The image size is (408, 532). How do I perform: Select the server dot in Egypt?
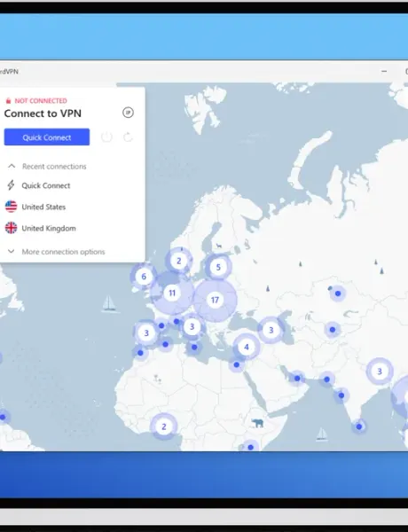pyautogui.click(x=237, y=364)
